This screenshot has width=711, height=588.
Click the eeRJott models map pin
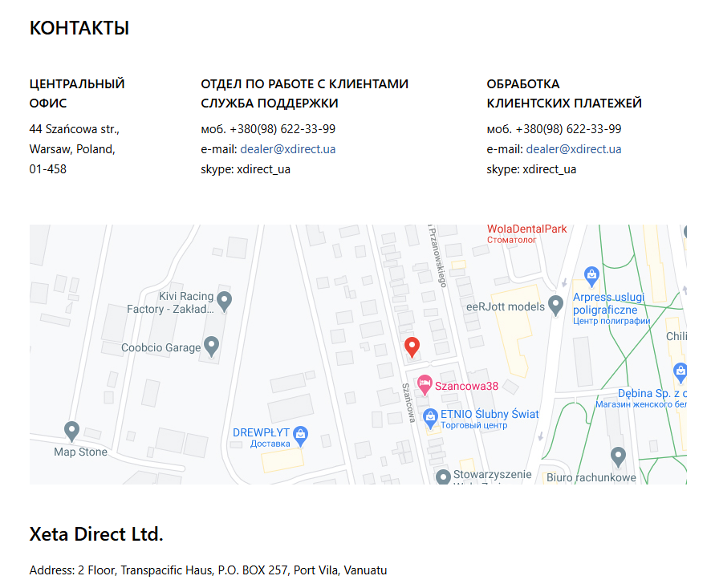pos(557,304)
